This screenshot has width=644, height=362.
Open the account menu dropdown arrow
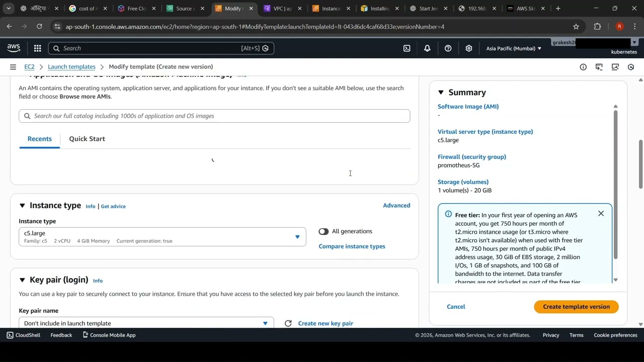coord(634,43)
